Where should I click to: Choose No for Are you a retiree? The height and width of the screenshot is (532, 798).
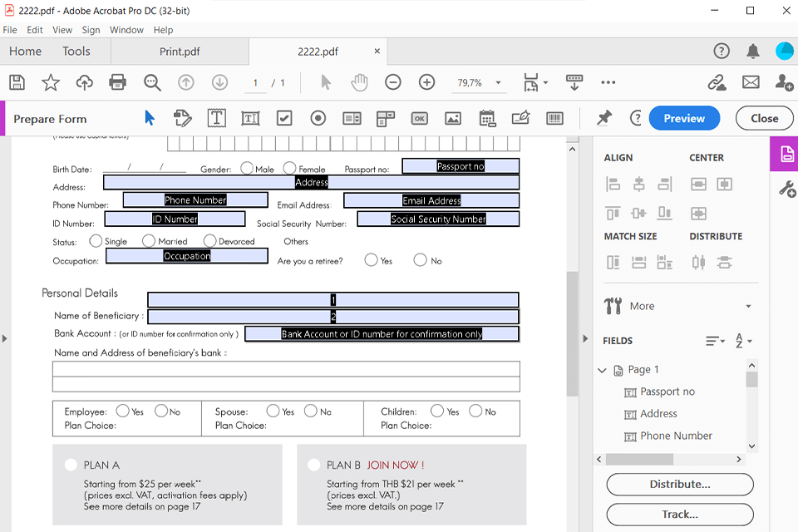tap(420, 260)
